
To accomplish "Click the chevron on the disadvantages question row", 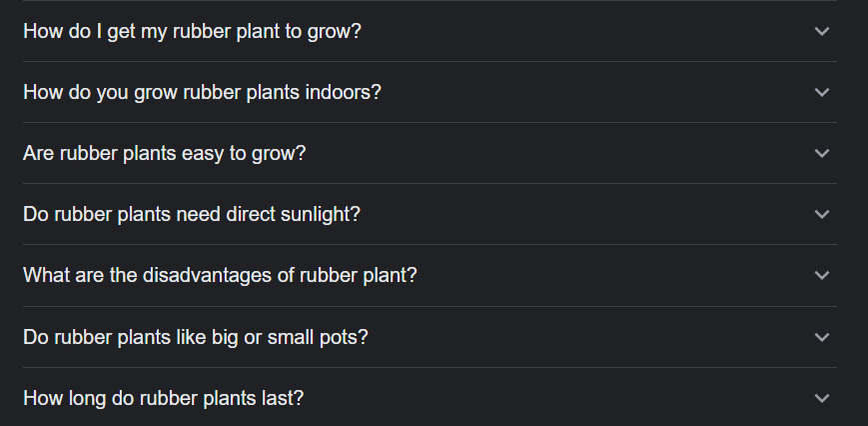I will click(x=822, y=275).
